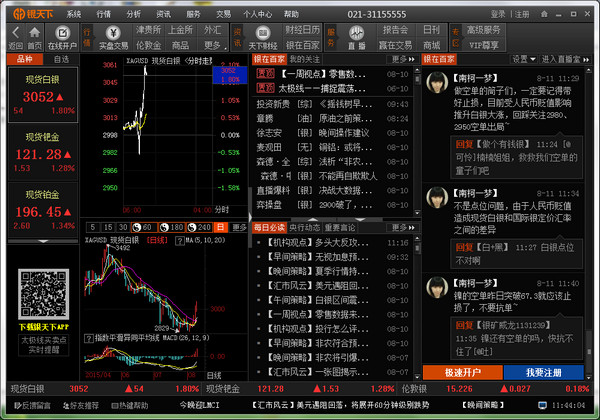Screen dimensions: 600x420
Task: Select the 60 minute taiji timeframe
Action: [x=142, y=227]
